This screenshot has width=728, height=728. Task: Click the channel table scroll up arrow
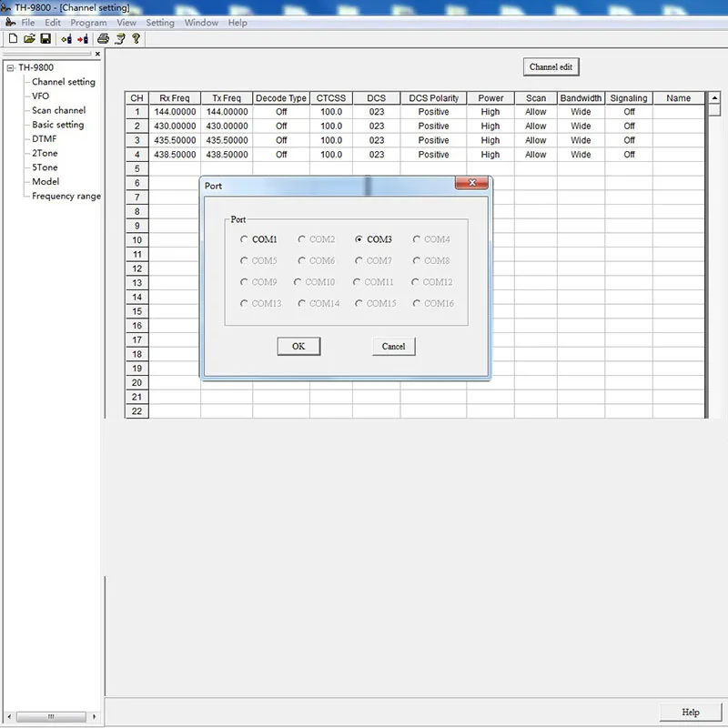[x=714, y=97]
